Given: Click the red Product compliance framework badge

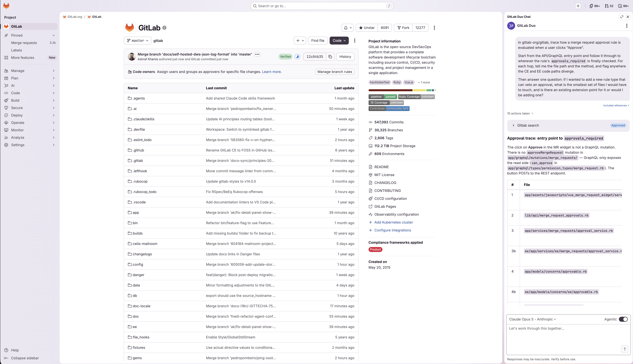Looking at the screenshot, I should tap(375, 250).
